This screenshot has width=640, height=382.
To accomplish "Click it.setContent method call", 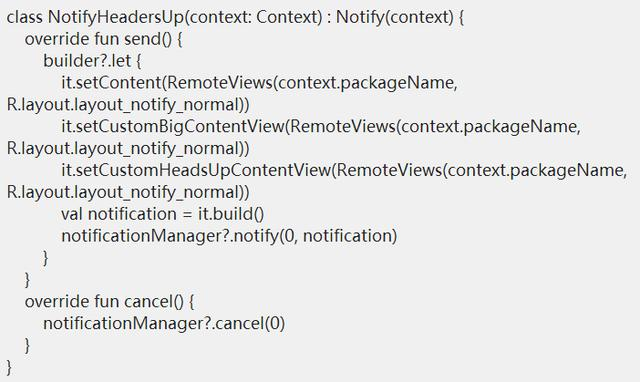I will point(111,83).
